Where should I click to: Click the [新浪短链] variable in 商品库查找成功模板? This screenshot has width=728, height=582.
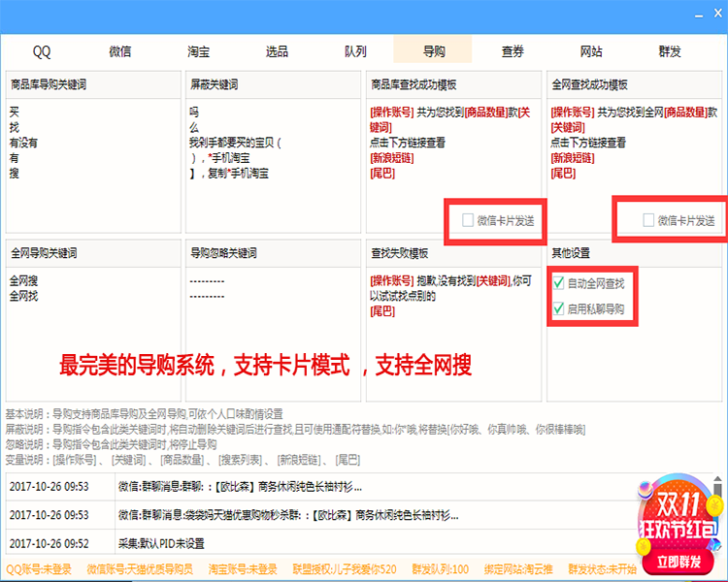392,158
